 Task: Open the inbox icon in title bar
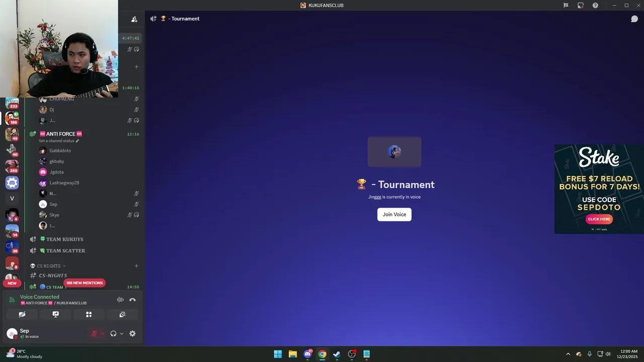(x=581, y=6)
